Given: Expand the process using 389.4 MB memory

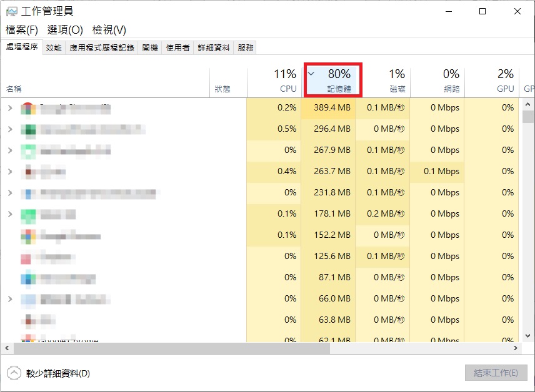Looking at the screenshot, I should point(10,108).
